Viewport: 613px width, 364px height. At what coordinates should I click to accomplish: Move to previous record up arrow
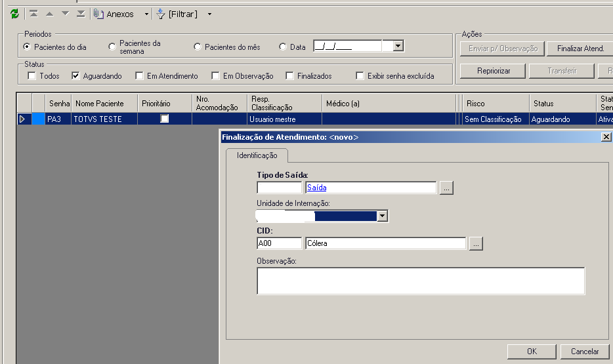click(x=50, y=14)
